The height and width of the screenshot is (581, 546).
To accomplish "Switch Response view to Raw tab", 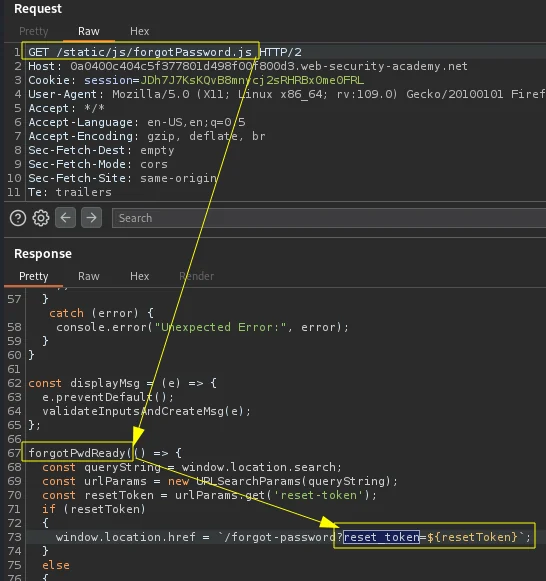I will (x=89, y=276).
